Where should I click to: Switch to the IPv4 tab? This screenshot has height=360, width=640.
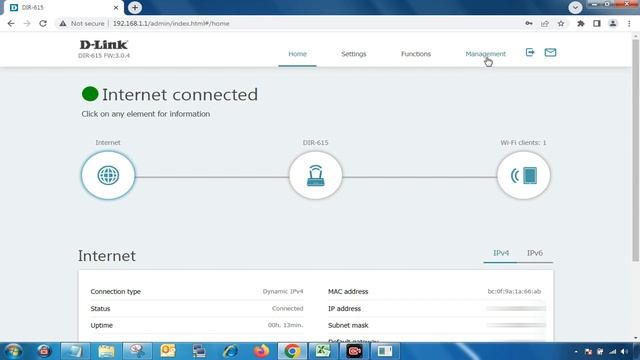coord(501,253)
